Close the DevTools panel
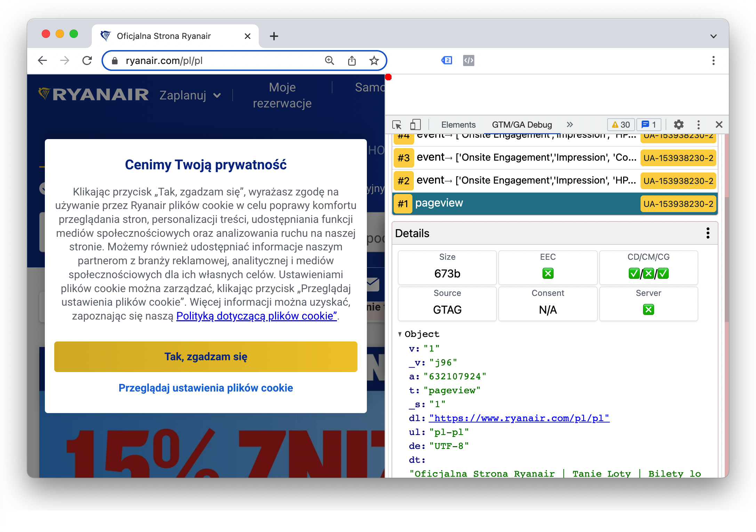 tap(719, 124)
